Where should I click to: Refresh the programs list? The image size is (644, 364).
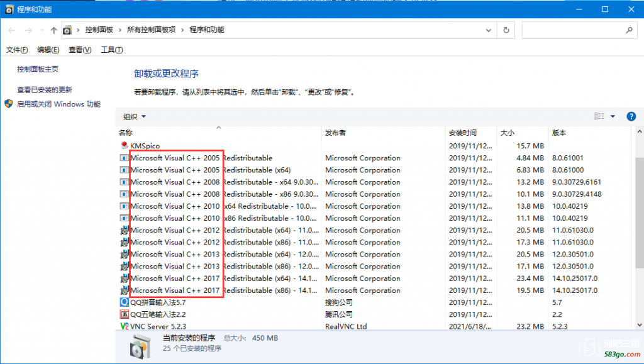pos(506,30)
